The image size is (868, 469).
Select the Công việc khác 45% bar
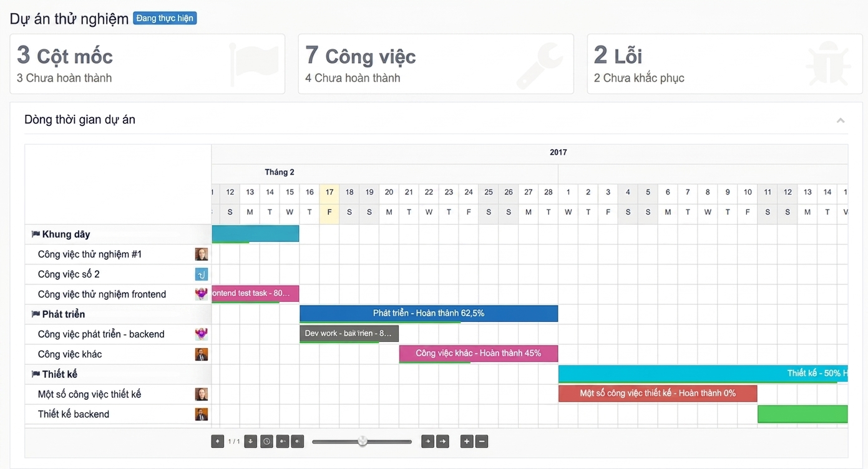(x=479, y=354)
